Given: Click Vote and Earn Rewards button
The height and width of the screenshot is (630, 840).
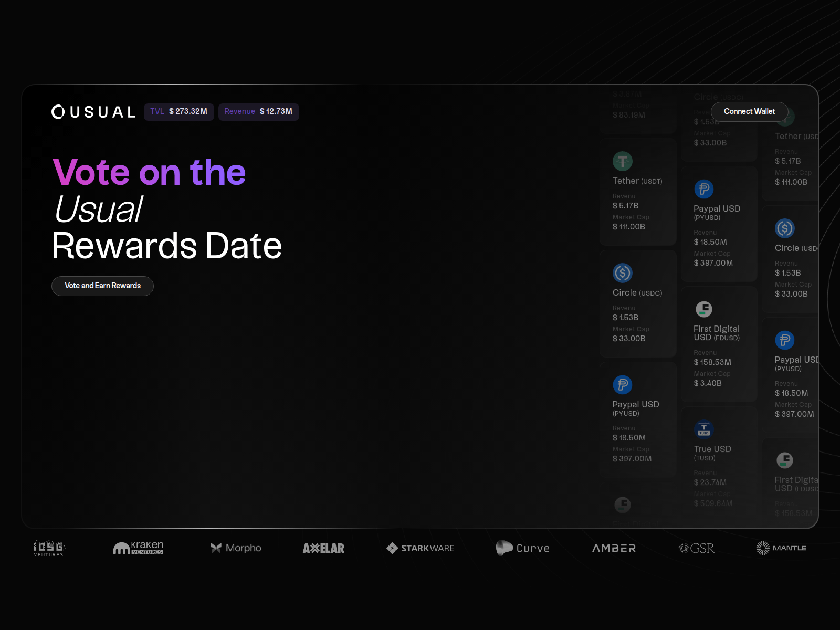Looking at the screenshot, I should tap(102, 286).
